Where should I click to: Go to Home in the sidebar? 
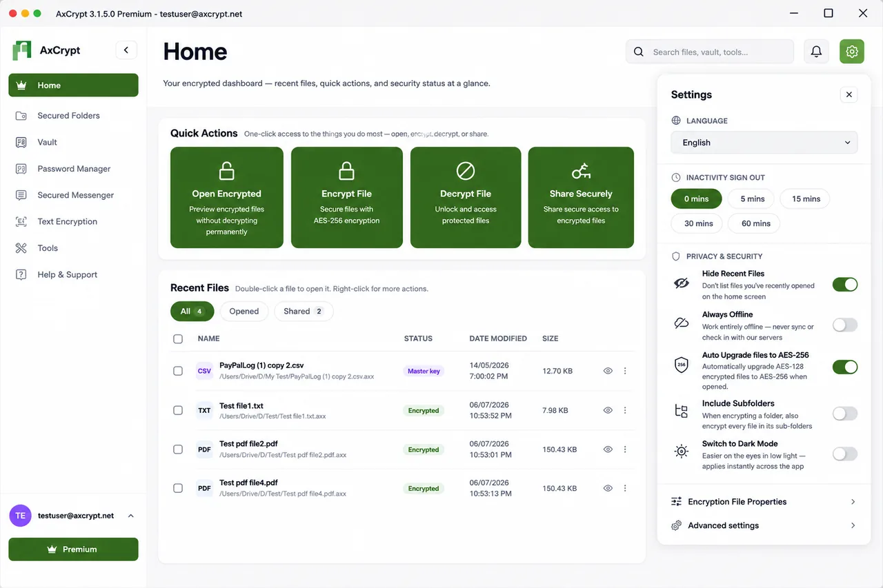[x=73, y=85]
